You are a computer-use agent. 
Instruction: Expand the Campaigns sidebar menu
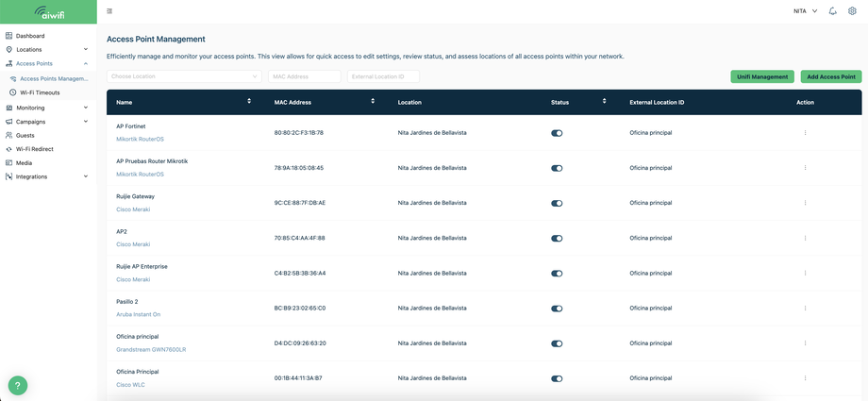pos(85,122)
